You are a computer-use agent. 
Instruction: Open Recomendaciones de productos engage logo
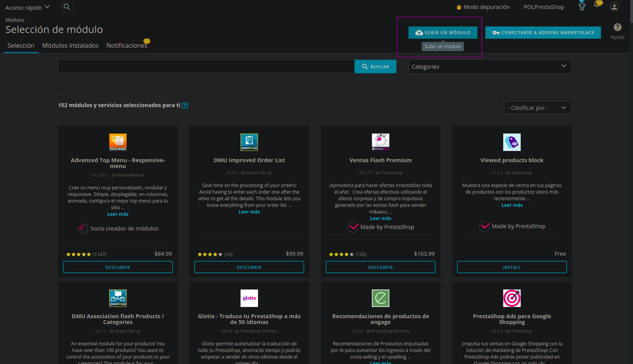click(380, 298)
